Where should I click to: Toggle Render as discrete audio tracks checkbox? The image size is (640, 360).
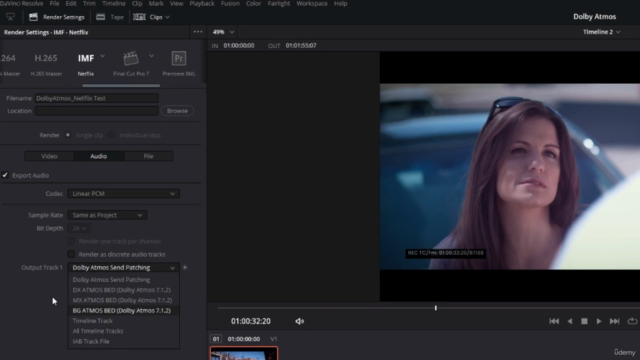pos(71,254)
